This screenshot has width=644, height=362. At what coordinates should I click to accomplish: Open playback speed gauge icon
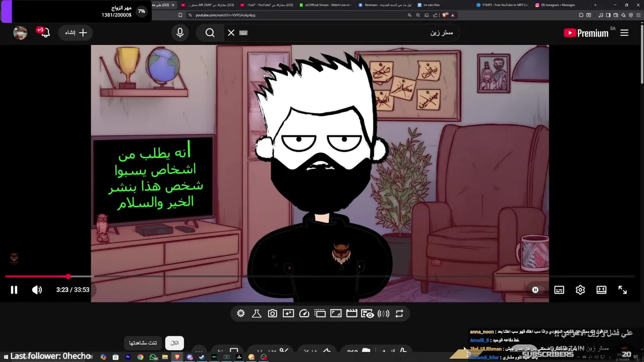coord(304,313)
